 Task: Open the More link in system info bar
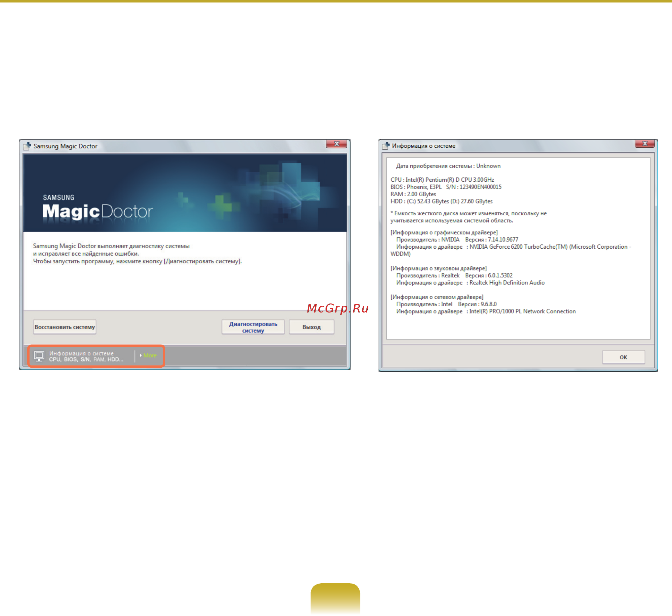click(148, 355)
